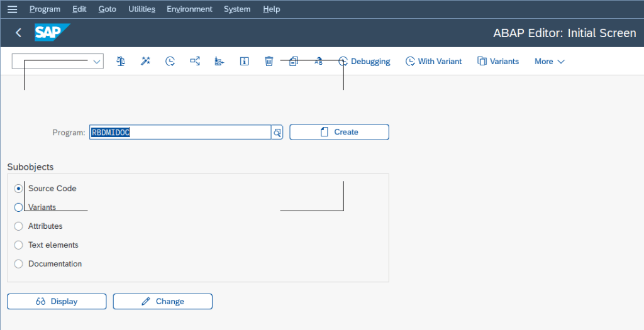The height and width of the screenshot is (330, 644).
Task: Click the Online Manual info icon
Action: [244, 61]
